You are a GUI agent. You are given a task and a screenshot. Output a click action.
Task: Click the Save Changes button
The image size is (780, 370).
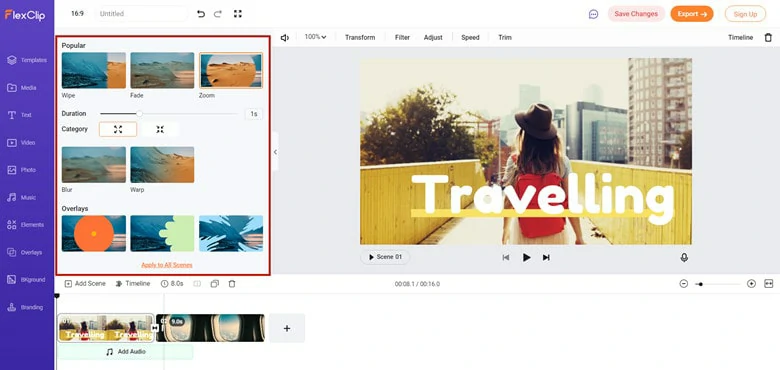(x=636, y=14)
